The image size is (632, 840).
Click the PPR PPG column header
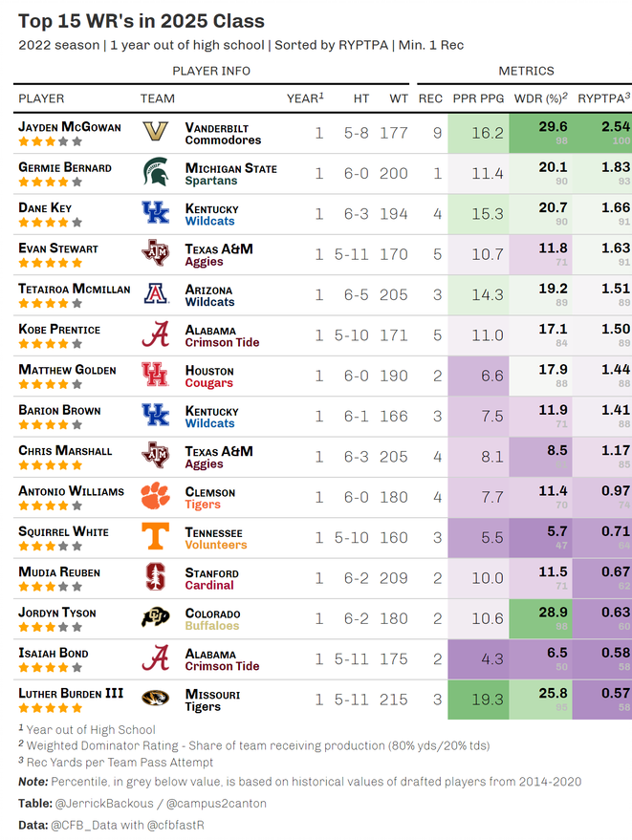tap(478, 98)
